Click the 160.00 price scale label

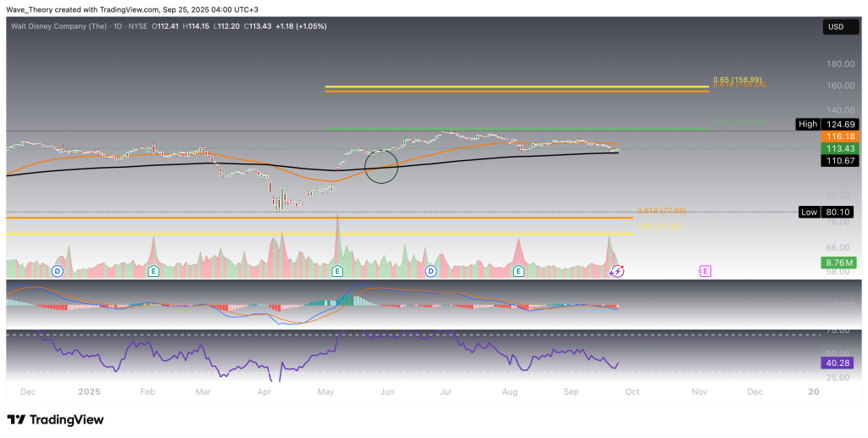point(840,86)
